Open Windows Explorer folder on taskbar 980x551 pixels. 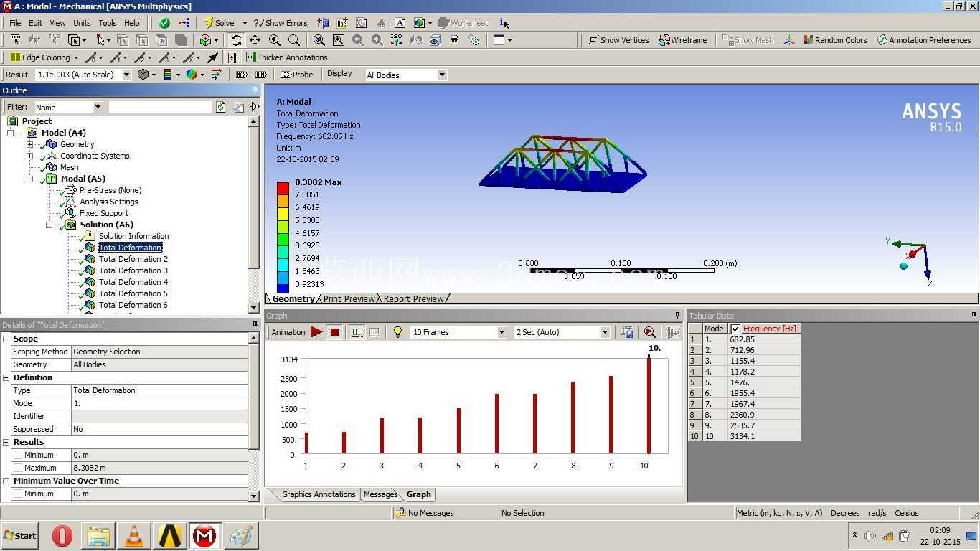(x=98, y=536)
